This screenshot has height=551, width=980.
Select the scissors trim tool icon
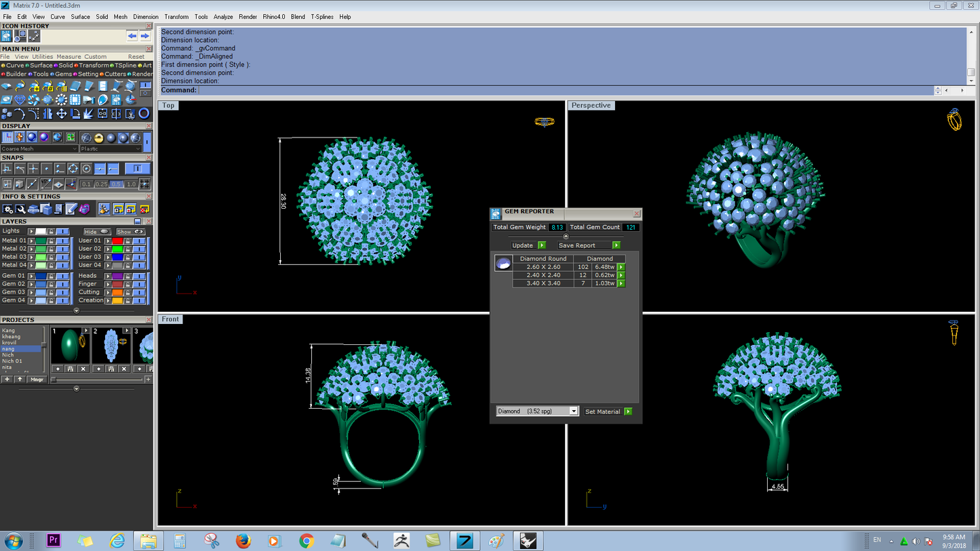pos(130,114)
